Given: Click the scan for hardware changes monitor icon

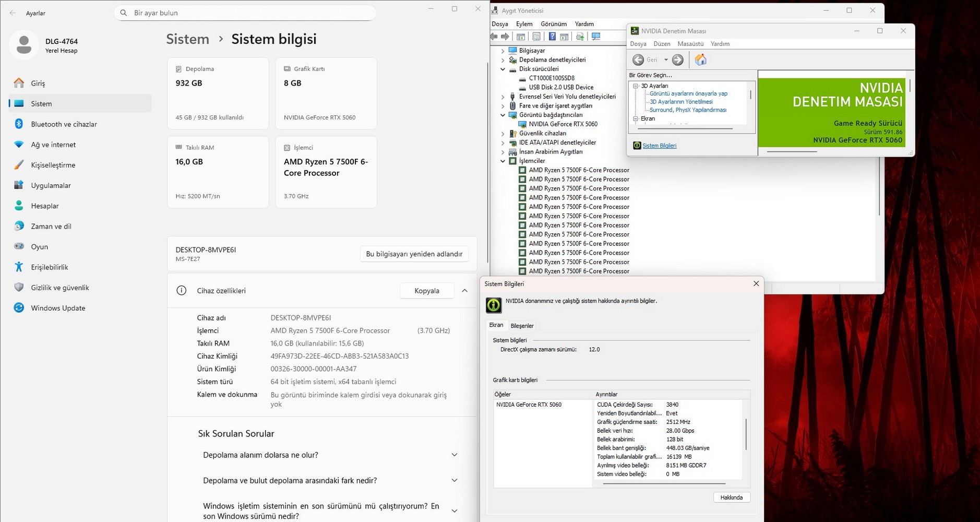Looking at the screenshot, I should pos(596,37).
